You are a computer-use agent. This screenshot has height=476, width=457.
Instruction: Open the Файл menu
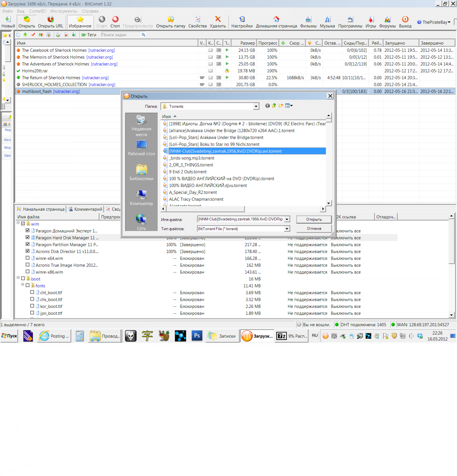pos(7,11)
